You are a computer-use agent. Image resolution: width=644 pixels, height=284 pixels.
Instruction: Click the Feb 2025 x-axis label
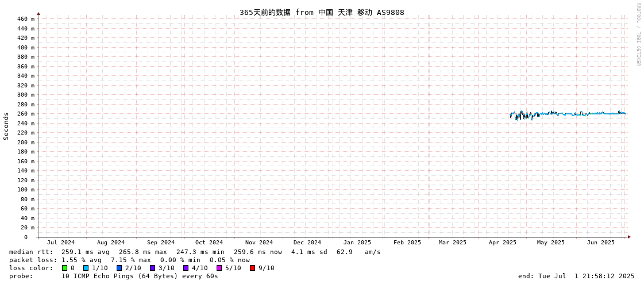click(x=407, y=243)
